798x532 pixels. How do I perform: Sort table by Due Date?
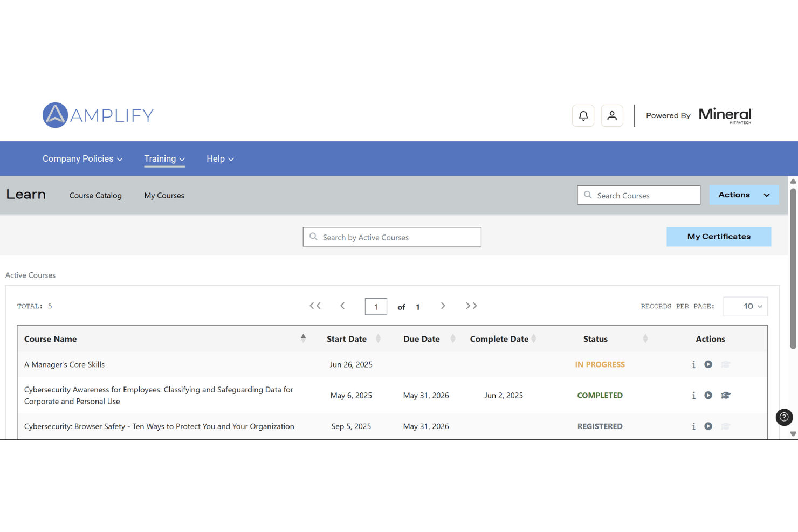tap(453, 338)
